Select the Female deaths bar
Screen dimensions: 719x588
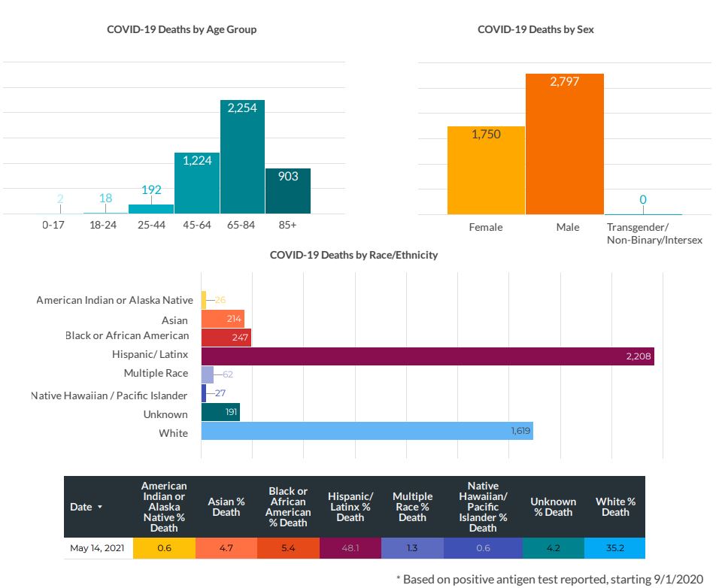pyautogui.click(x=486, y=170)
